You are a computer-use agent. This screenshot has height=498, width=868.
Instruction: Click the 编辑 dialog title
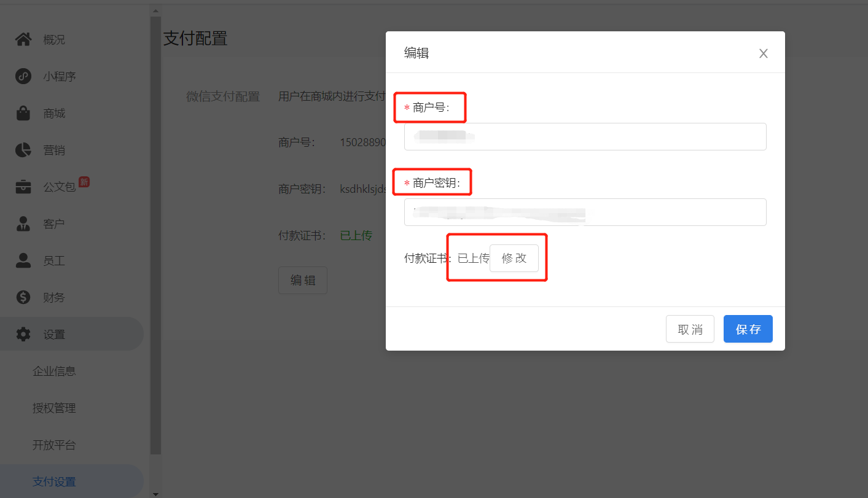click(416, 53)
